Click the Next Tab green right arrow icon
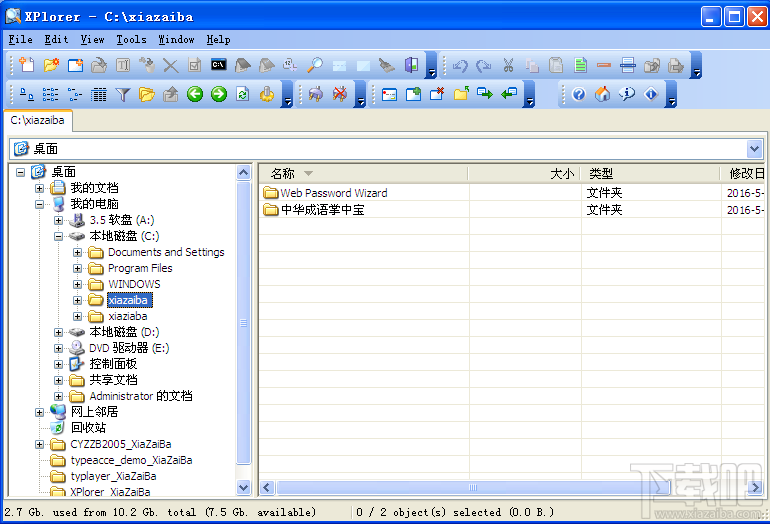The height and width of the screenshot is (524, 770). (485, 94)
